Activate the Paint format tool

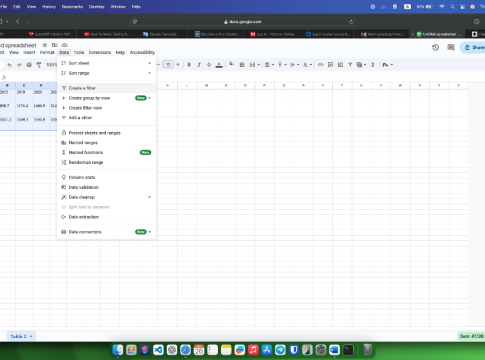point(39,65)
